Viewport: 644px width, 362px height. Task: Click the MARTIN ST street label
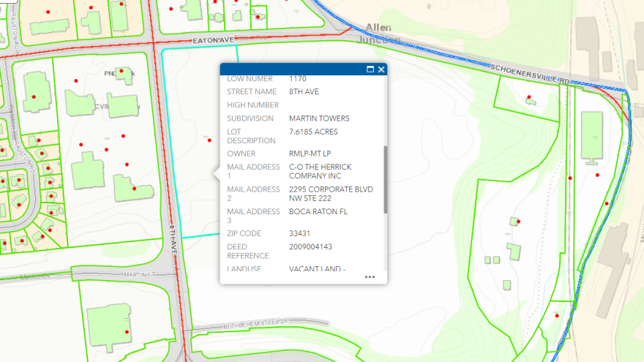click(140, 274)
